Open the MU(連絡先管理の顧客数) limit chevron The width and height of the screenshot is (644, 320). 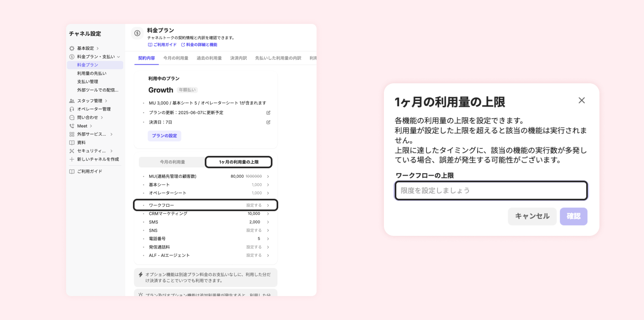point(268,176)
